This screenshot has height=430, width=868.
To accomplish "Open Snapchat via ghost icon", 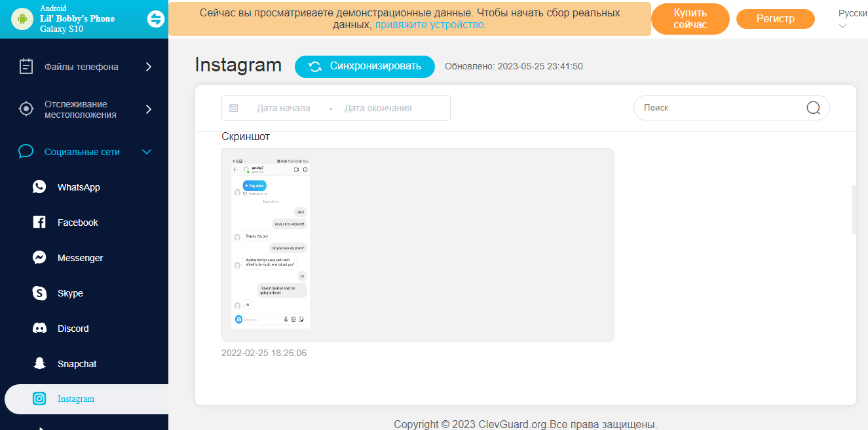I will point(39,364).
